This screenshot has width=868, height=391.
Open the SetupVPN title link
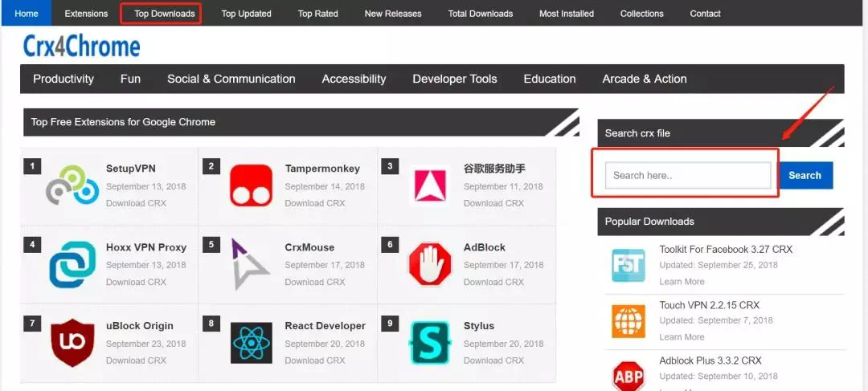[133, 169]
